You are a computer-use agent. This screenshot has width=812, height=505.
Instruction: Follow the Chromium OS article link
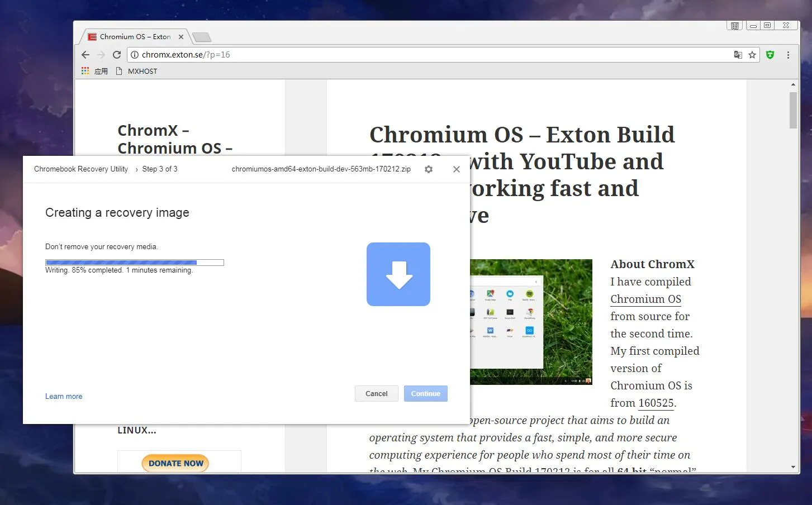645,299
